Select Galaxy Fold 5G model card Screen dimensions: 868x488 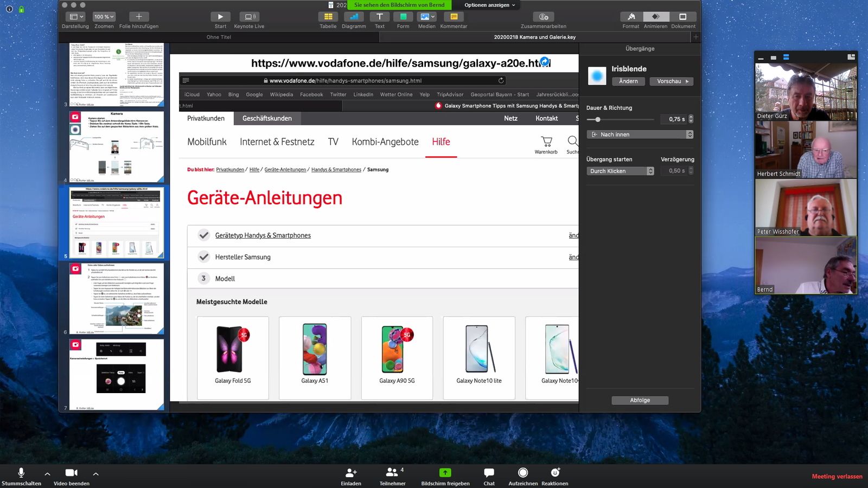coord(233,358)
